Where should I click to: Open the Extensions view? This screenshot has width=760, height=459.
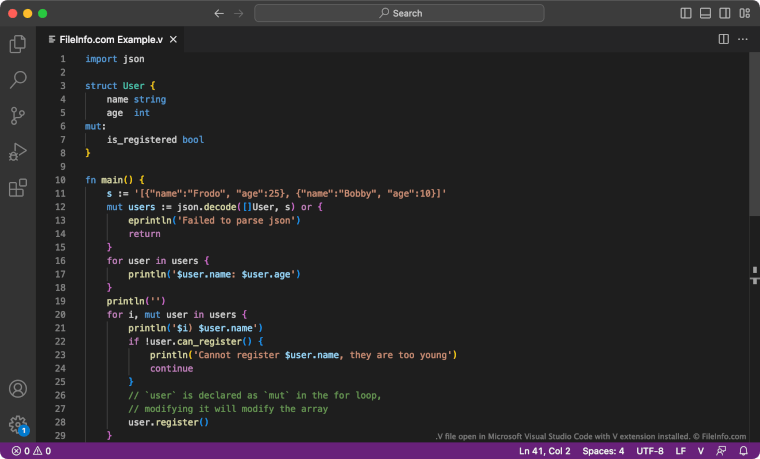[18, 188]
